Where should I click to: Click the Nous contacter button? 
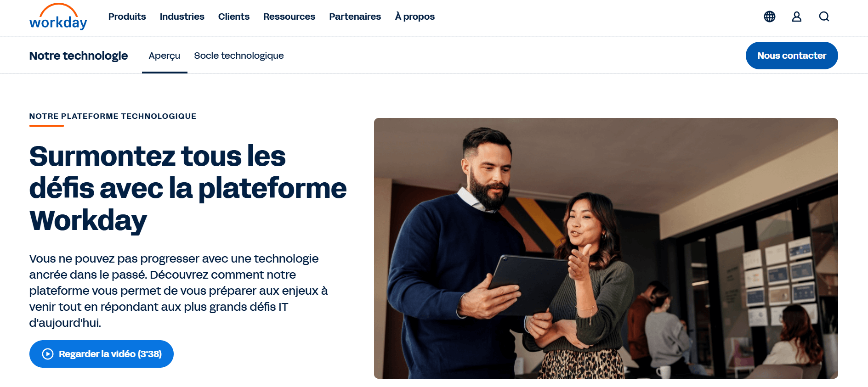[x=792, y=56]
